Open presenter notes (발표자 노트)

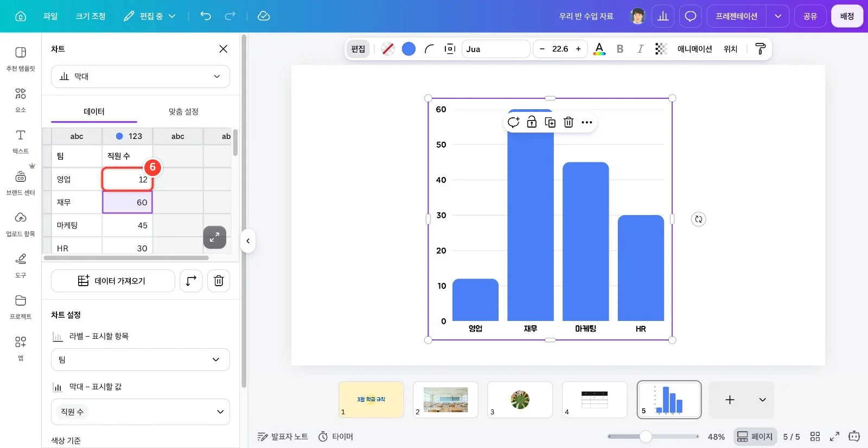point(283,437)
